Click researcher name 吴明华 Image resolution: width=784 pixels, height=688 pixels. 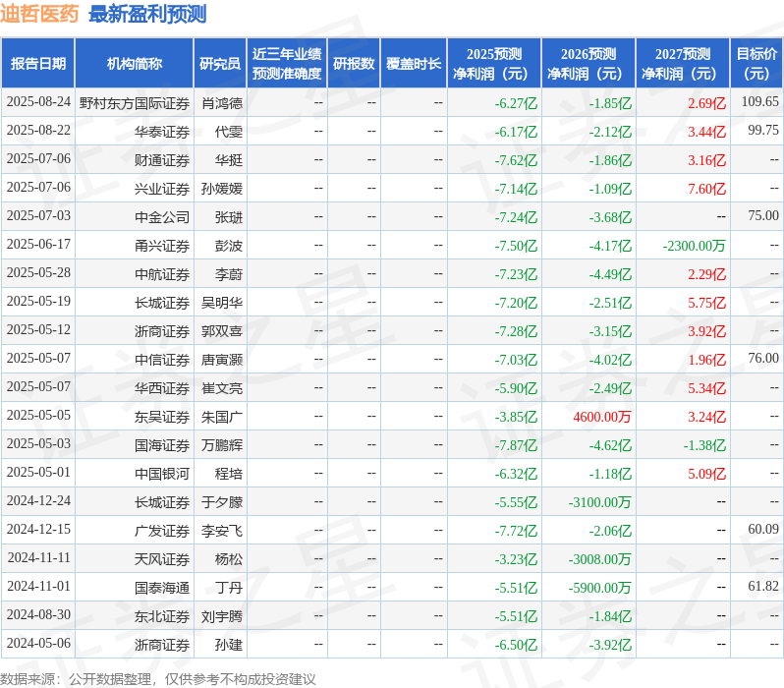222,303
